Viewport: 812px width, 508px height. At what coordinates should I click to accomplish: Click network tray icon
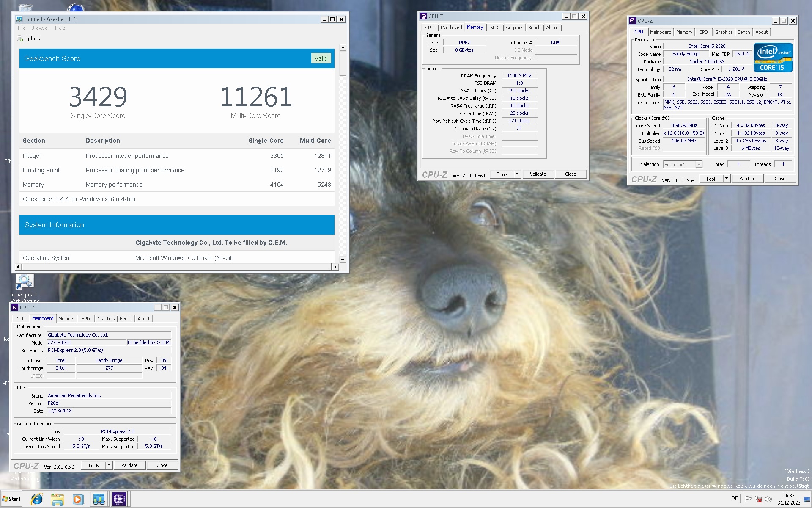point(758,499)
